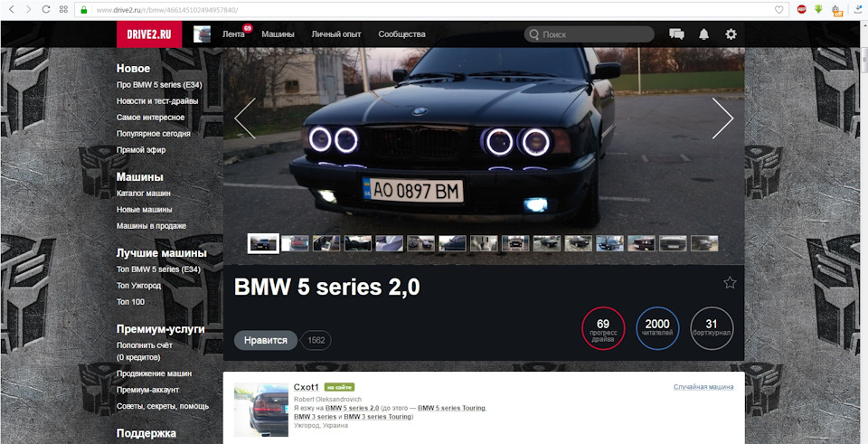Reload the page with refresh icon
The image size is (868, 444).
tap(46, 9)
